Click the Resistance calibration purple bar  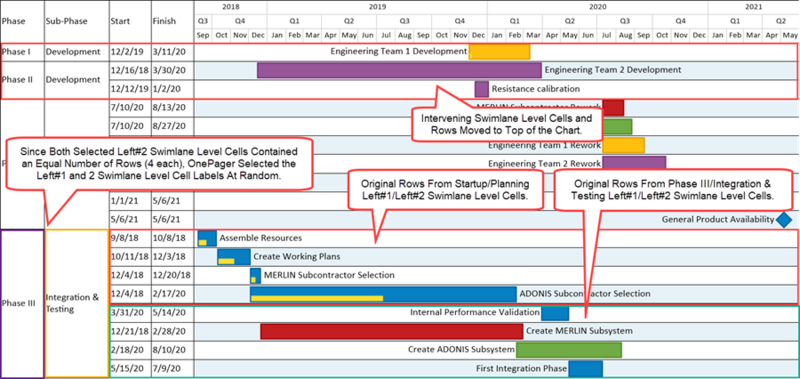pos(482,89)
